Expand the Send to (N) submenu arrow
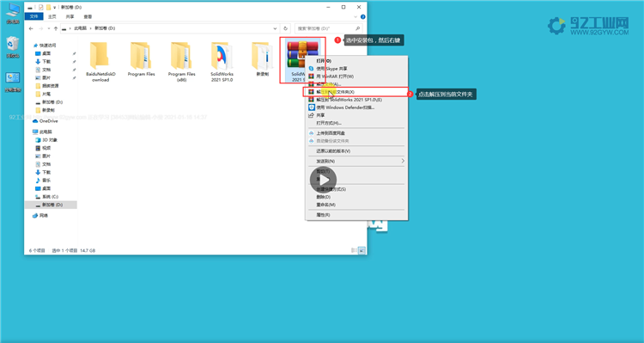The width and height of the screenshot is (644, 343). click(x=403, y=161)
